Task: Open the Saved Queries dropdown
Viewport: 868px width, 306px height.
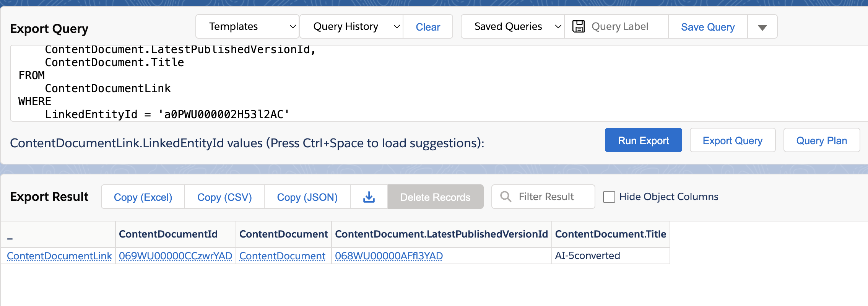Action: 512,26
